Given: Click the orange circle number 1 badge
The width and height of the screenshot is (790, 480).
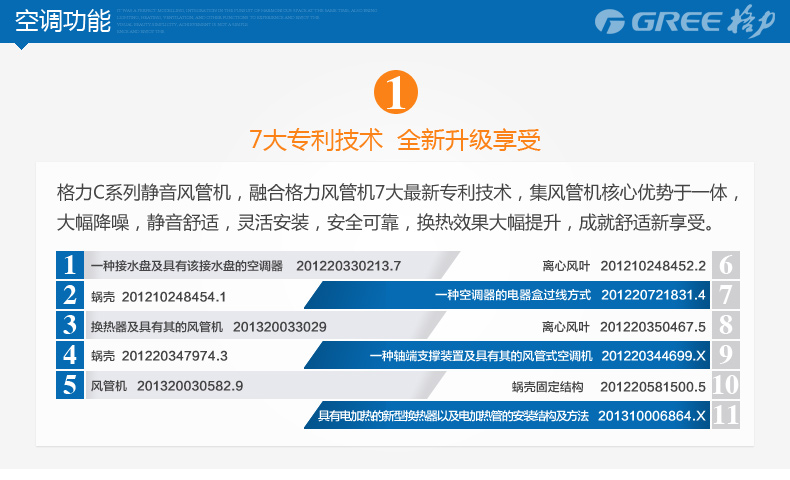Looking at the screenshot, I should tap(394, 93).
